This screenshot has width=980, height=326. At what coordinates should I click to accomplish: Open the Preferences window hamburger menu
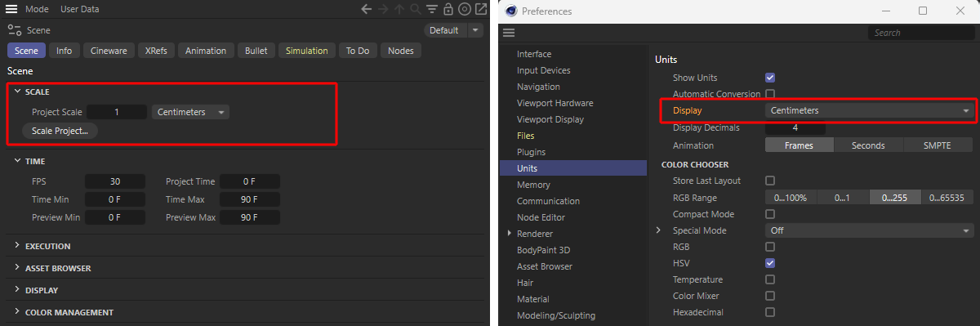509,33
